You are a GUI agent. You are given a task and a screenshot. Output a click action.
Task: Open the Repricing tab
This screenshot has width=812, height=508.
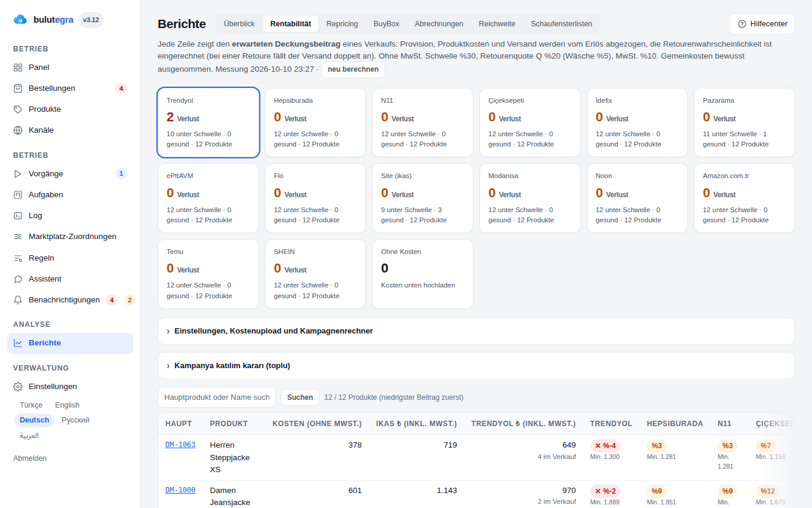click(x=342, y=24)
